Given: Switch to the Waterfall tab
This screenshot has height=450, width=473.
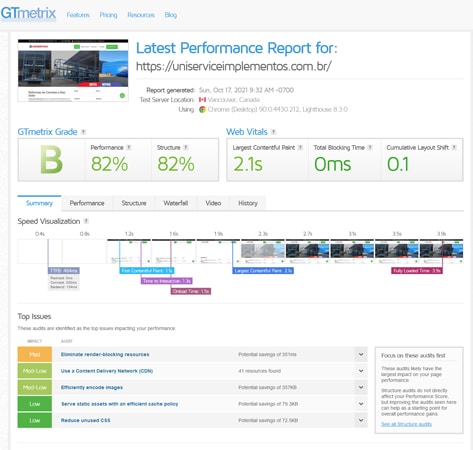Looking at the screenshot, I should [176, 203].
